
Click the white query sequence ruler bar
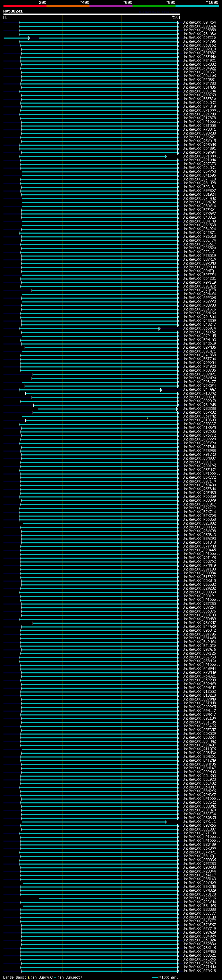click(92, 14)
